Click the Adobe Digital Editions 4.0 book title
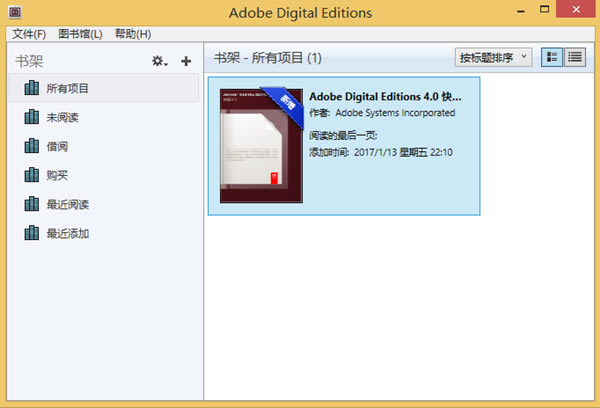The width and height of the screenshot is (600, 408). coord(385,96)
